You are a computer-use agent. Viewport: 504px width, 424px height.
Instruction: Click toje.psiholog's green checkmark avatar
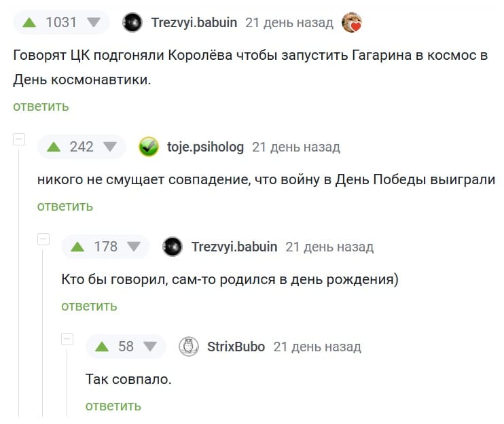(x=149, y=147)
